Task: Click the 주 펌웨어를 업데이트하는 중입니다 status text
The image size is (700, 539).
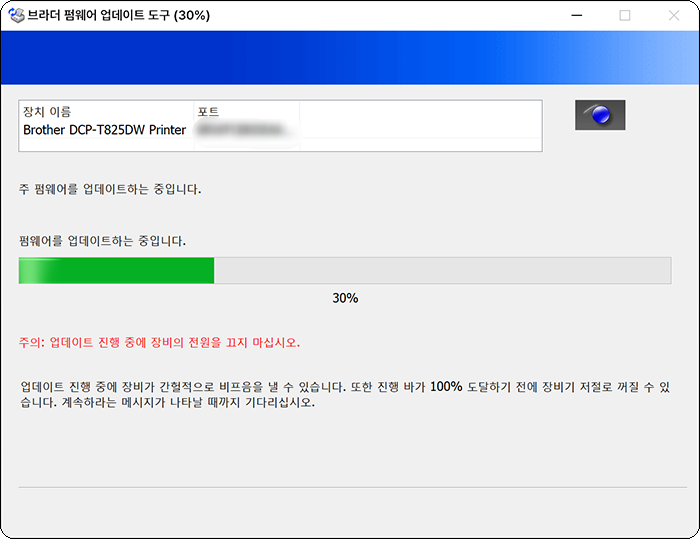Action: (x=110, y=189)
